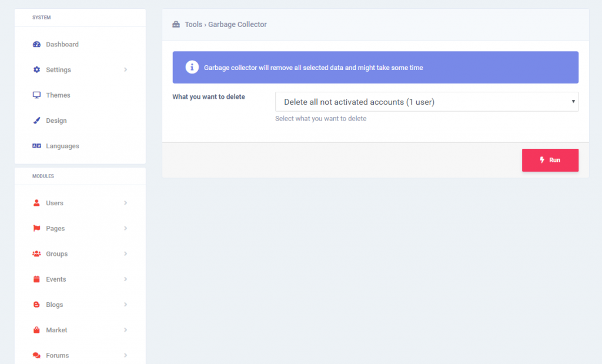Viewport: 602px width, 364px height.
Task: Click the Pages flag icon
Action: coord(36,228)
